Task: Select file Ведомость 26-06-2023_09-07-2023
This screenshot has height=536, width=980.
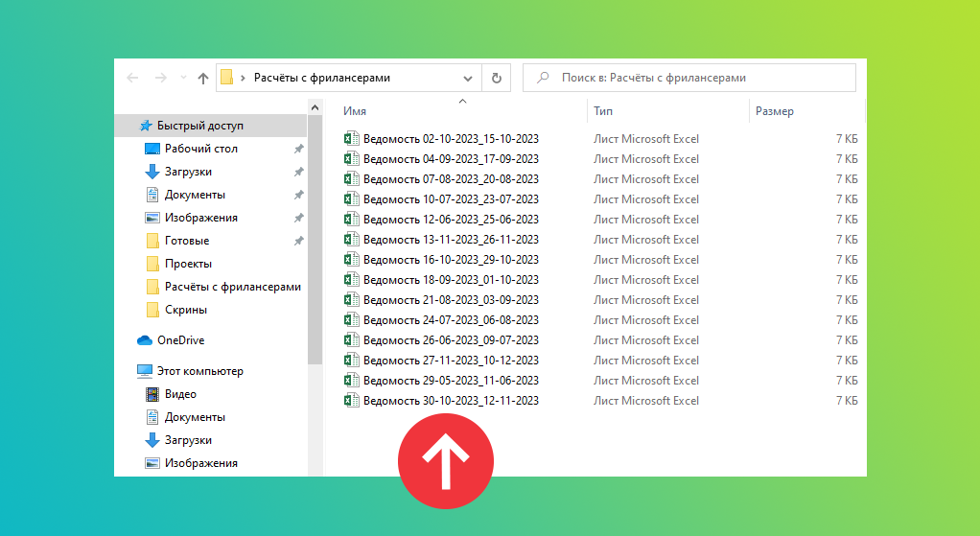Action: pos(451,340)
